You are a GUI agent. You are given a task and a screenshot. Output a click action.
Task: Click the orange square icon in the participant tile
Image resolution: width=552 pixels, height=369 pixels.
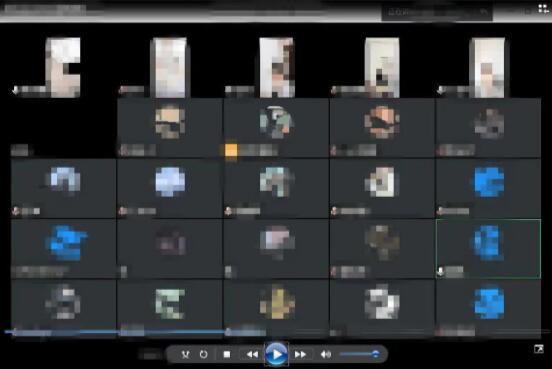click(x=231, y=150)
